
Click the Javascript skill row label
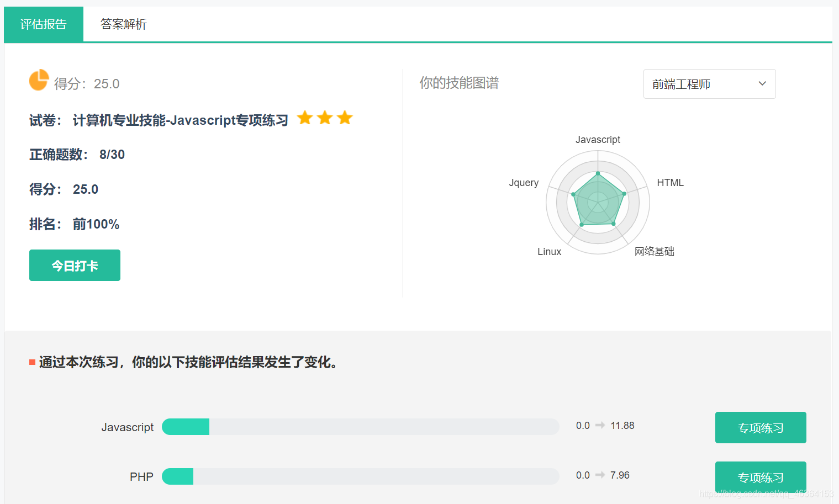[x=128, y=427]
